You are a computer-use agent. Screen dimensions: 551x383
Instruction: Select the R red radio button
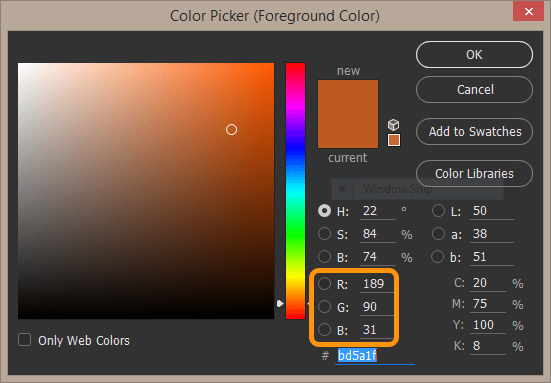point(324,284)
